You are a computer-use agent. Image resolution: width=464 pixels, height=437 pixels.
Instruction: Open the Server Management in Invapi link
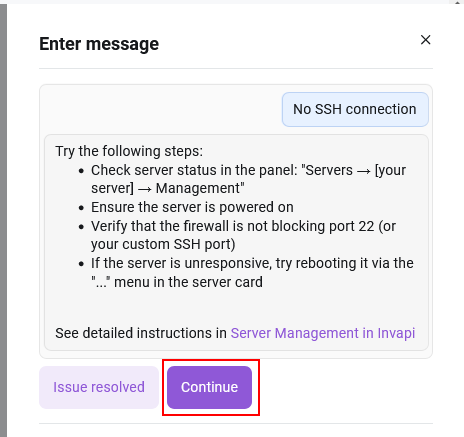tap(323, 333)
